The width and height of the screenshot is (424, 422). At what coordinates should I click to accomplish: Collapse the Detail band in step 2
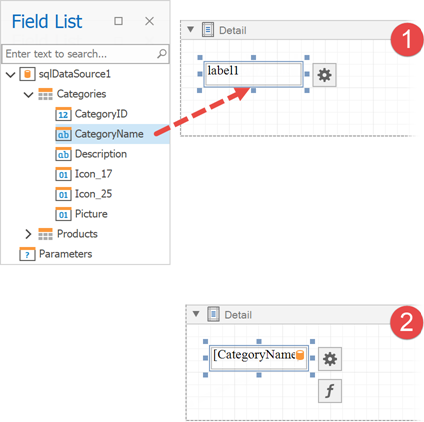pyautogui.click(x=196, y=314)
